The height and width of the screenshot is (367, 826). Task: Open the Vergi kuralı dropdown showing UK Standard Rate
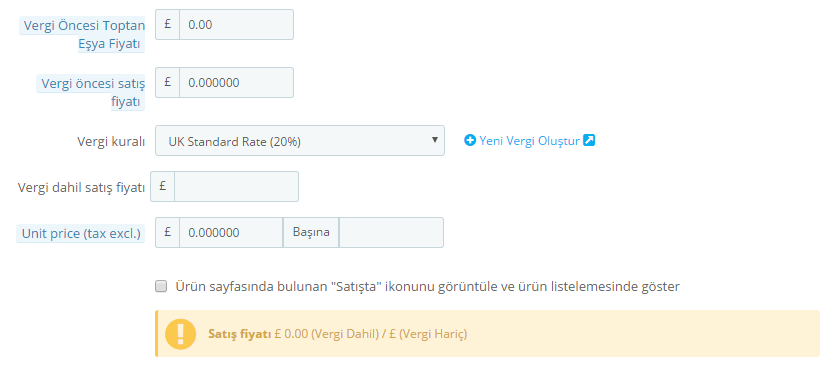300,141
